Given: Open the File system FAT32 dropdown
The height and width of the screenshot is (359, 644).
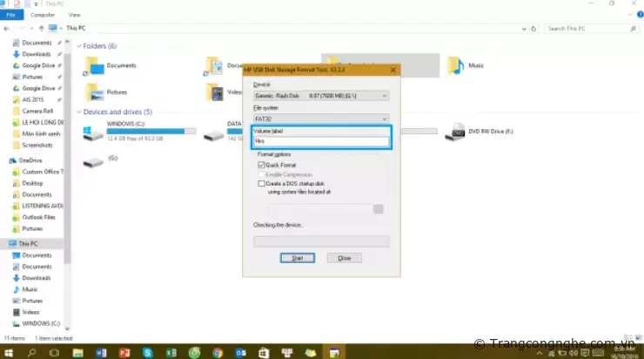Looking at the screenshot, I should point(320,118).
